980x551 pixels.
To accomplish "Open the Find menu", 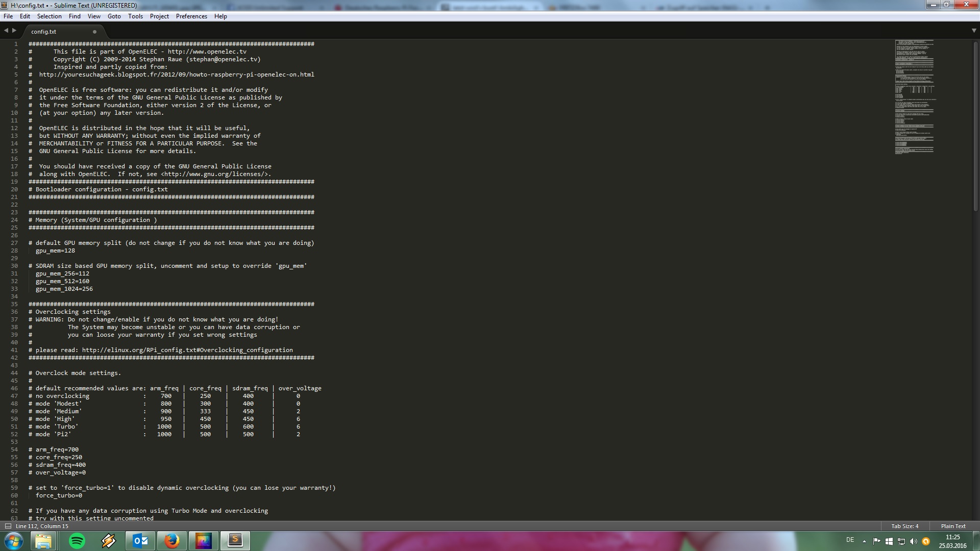I will coord(75,16).
